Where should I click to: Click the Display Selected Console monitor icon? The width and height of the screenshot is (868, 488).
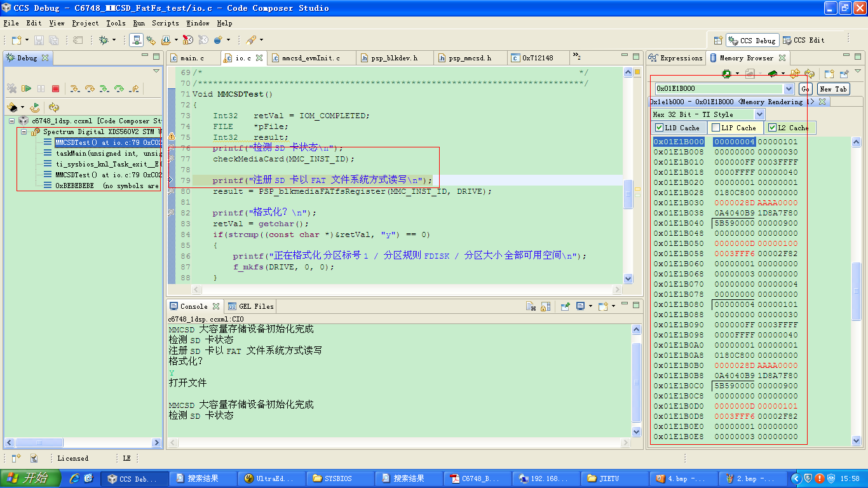(x=580, y=306)
